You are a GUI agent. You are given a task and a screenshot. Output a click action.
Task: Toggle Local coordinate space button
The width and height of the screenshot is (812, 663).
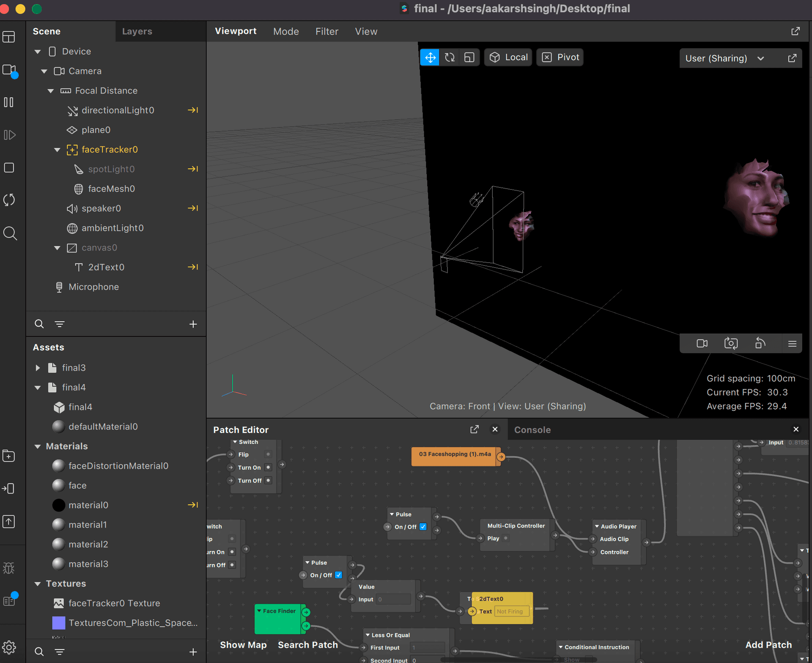click(508, 57)
